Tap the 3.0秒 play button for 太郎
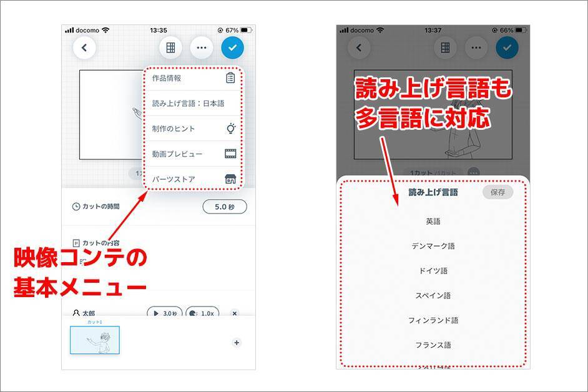Screen dimensions: 588x392 coord(165,312)
